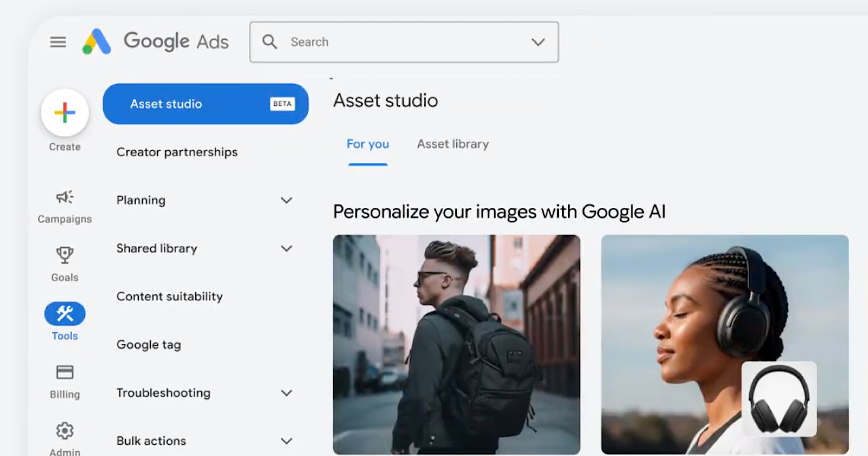Open Asset studio beta menu item

(x=206, y=104)
